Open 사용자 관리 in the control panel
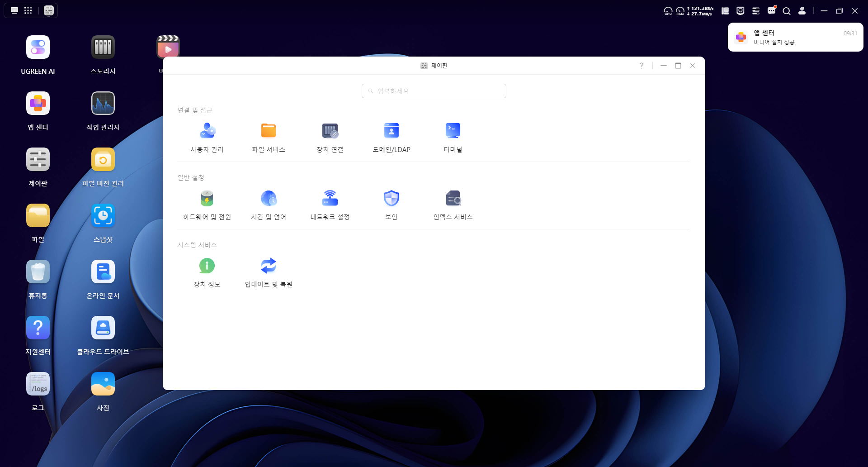 click(207, 138)
